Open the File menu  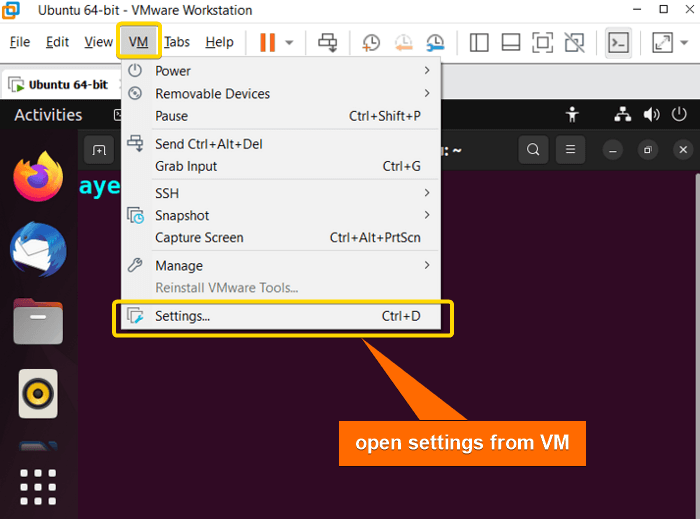click(x=20, y=42)
